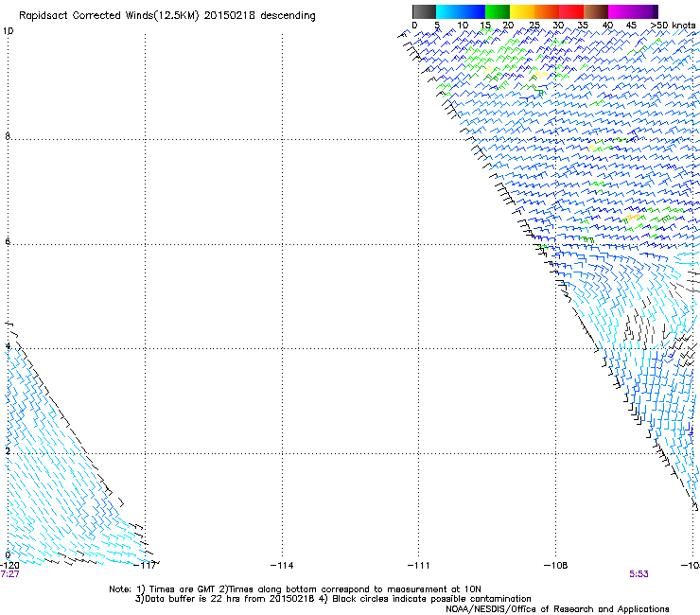The width and height of the screenshot is (700, 615).
Task: Click the latitude label '2' on left axis
Action: point(8,451)
